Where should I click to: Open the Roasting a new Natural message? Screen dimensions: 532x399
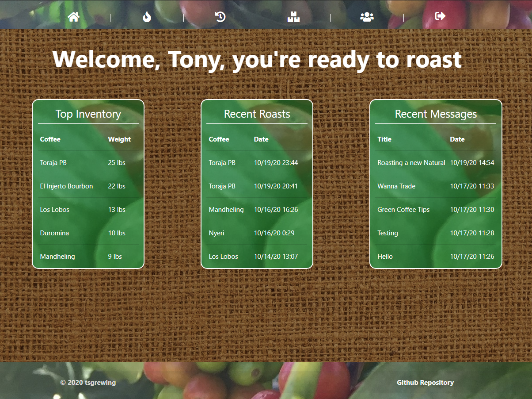[x=411, y=163]
